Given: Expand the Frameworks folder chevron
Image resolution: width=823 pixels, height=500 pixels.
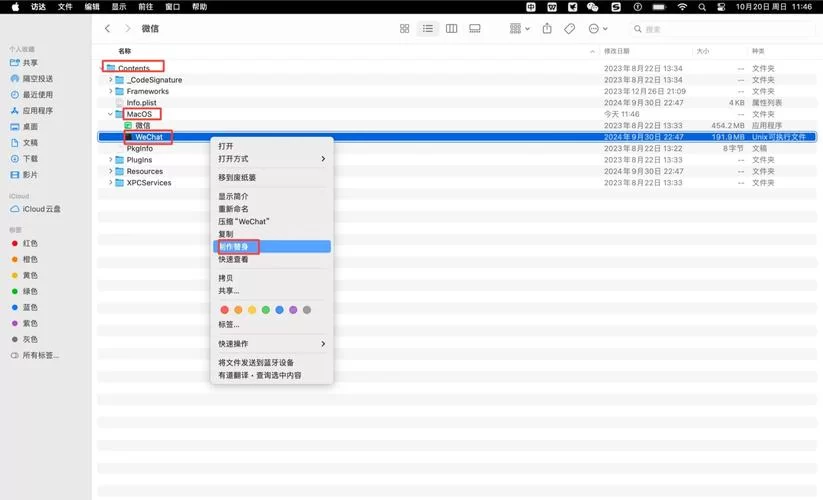Looking at the screenshot, I should click(110, 91).
